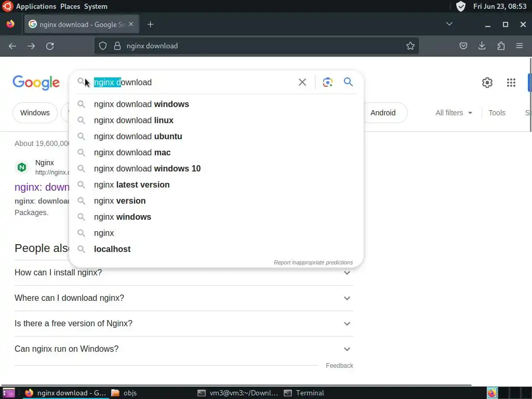Open the list all tabs dropdown
This screenshot has height=399, width=532.
pos(449,24)
